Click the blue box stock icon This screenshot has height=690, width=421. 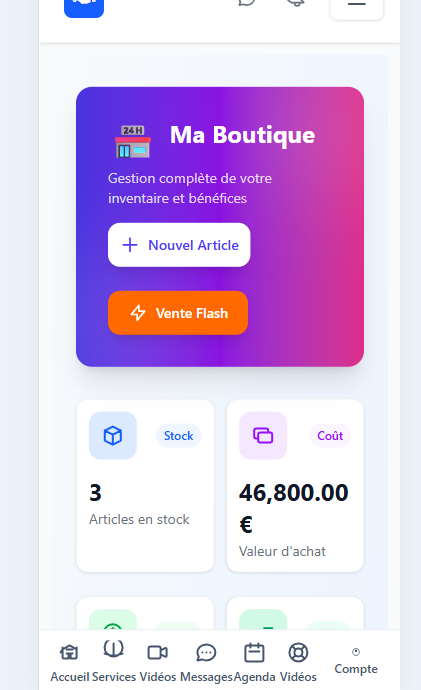pos(113,436)
